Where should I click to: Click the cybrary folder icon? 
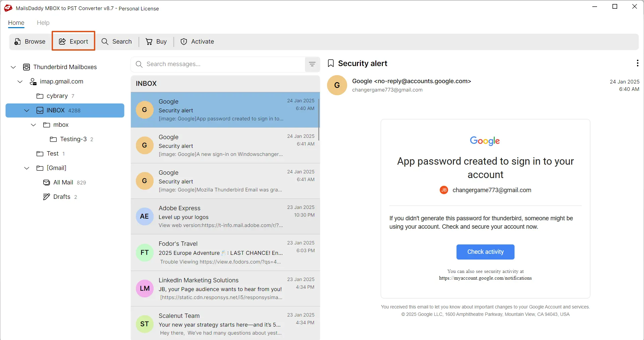(40, 96)
